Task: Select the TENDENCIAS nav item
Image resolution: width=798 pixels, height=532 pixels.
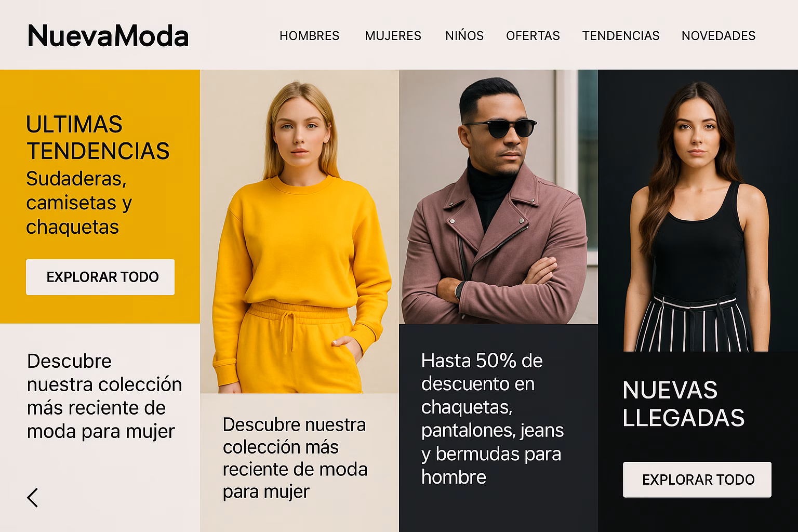Action: (x=621, y=36)
